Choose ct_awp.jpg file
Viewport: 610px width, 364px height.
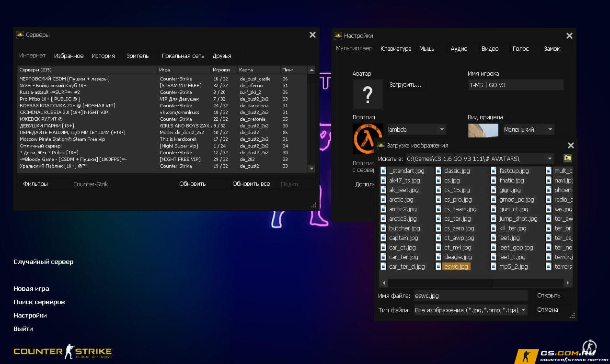pos(459,238)
